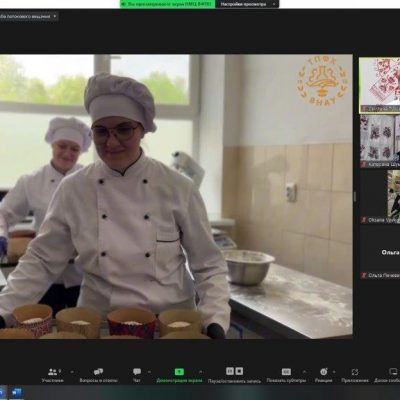Click the green screen-viewing notification banner
This screenshot has height=400, width=400.
tap(168, 4)
